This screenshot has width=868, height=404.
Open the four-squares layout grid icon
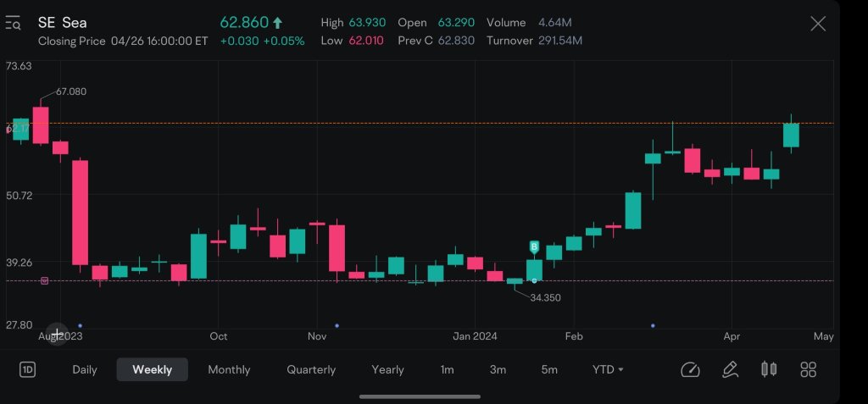pyautogui.click(x=808, y=370)
